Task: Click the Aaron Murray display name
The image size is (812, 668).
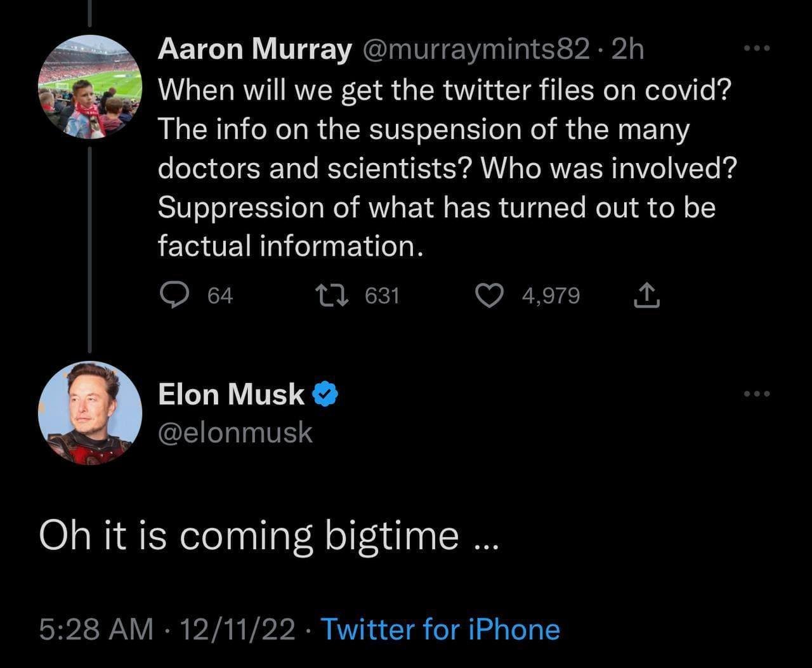Action: point(254,49)
